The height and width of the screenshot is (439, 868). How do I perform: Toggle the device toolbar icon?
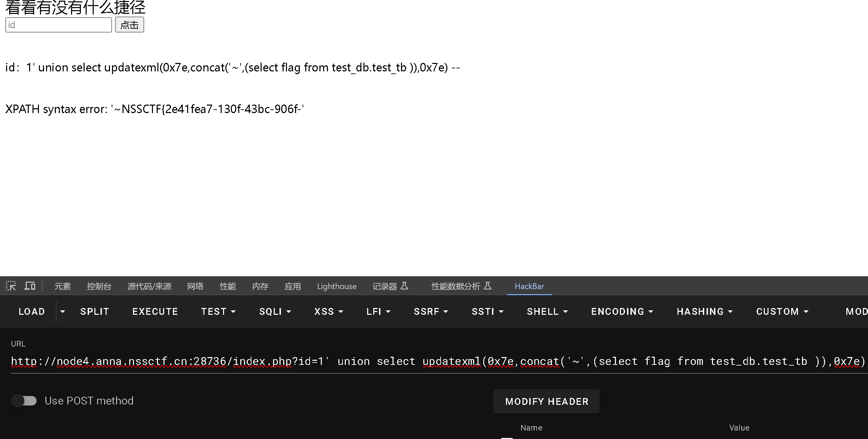coord(30,286)
